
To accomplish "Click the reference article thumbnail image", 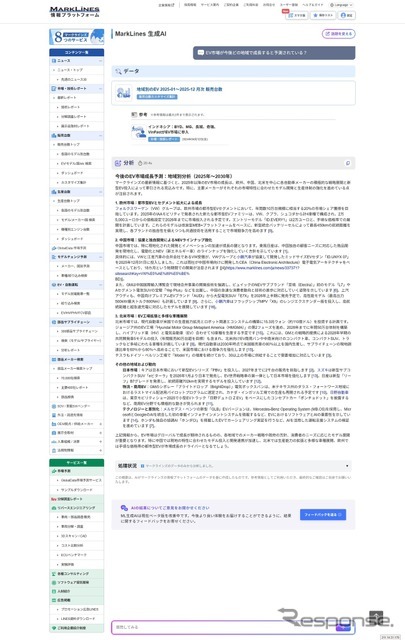I will (139, 132).
